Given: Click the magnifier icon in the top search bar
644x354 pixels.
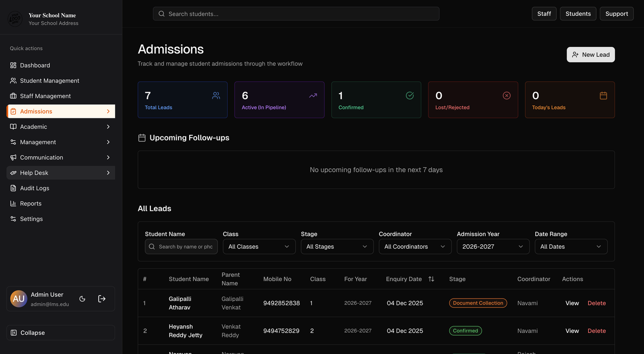Looking at the screenshot, I should click(162, 14).
